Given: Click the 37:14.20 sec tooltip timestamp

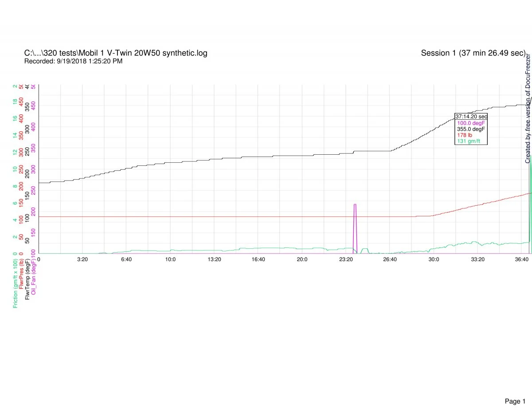Looking at the screenshot, I should tap(471, 117).
